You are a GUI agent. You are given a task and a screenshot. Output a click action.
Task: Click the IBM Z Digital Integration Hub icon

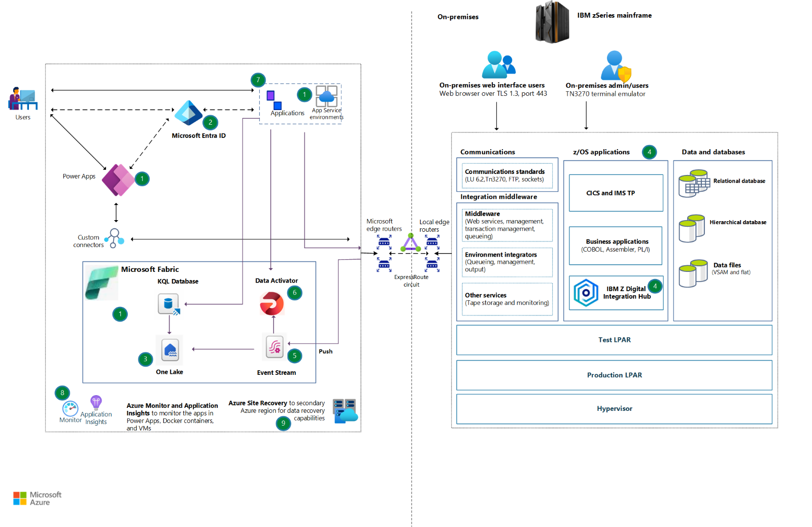click(x=586, y=293)
